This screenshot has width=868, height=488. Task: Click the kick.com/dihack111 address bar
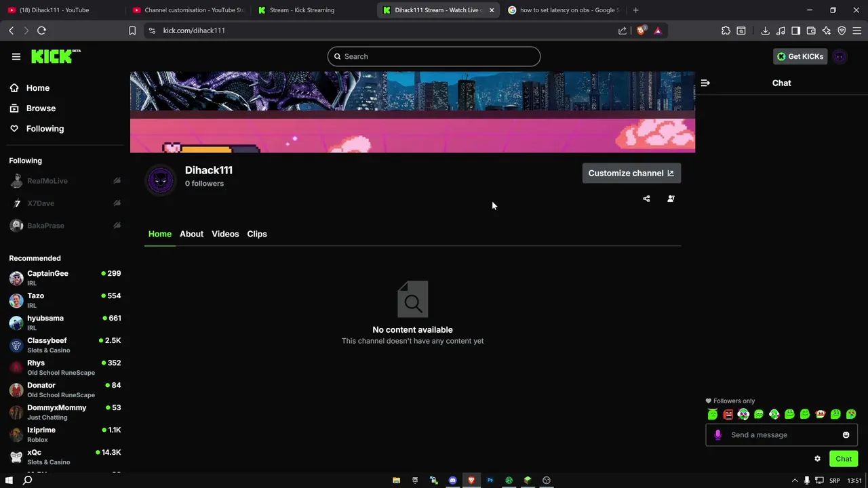(380, 30)
